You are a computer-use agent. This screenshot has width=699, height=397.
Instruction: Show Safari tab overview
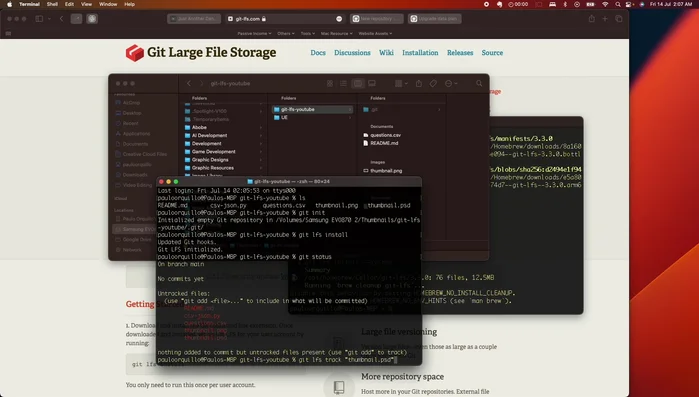(619, 19)
